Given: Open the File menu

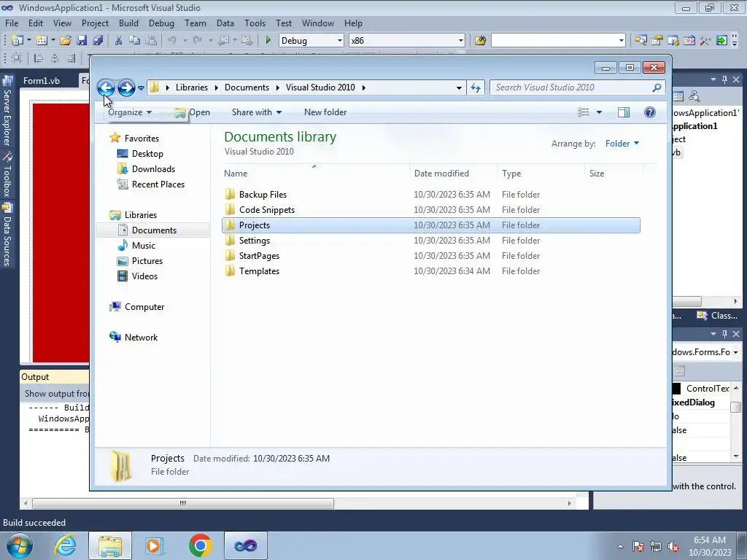Looking at the screenshot, I should click(x=12, y=23).
